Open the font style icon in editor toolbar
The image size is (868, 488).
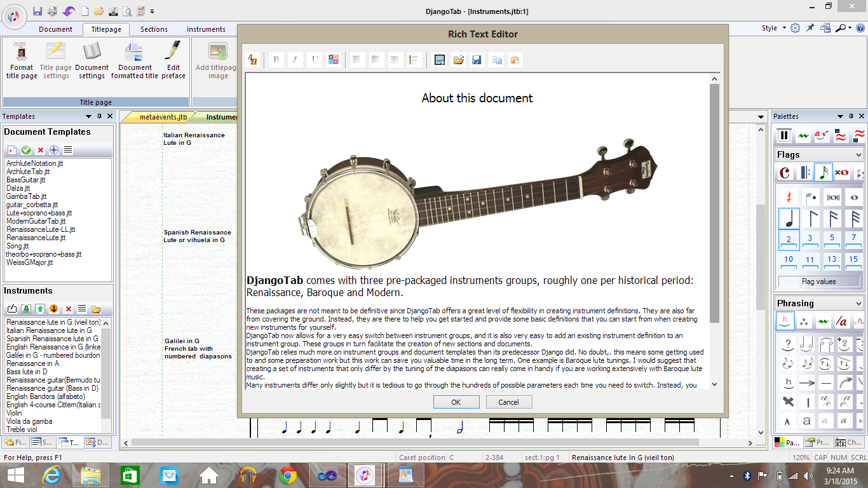pos(253,60)
